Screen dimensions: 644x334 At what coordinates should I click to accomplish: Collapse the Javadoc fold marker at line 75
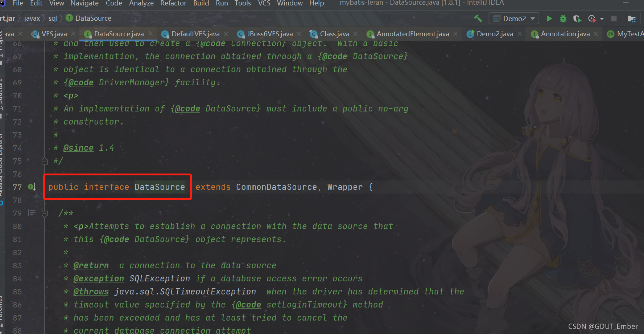[45, 161]
